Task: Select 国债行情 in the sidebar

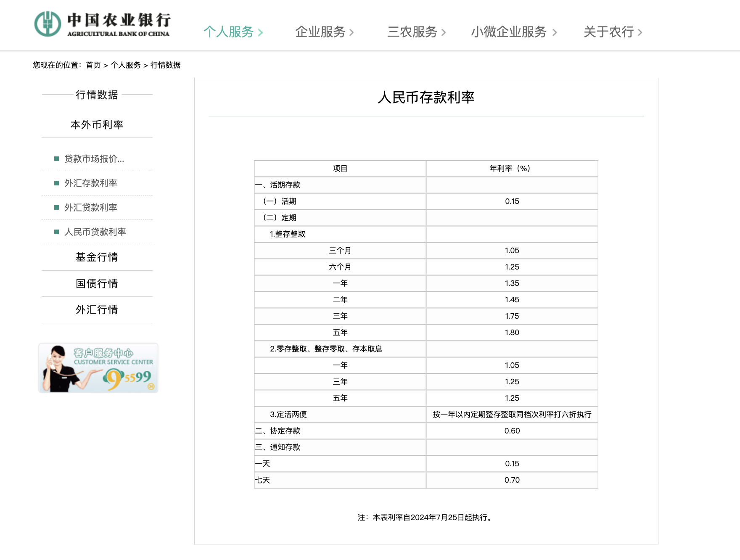Action: click(96, 283)
